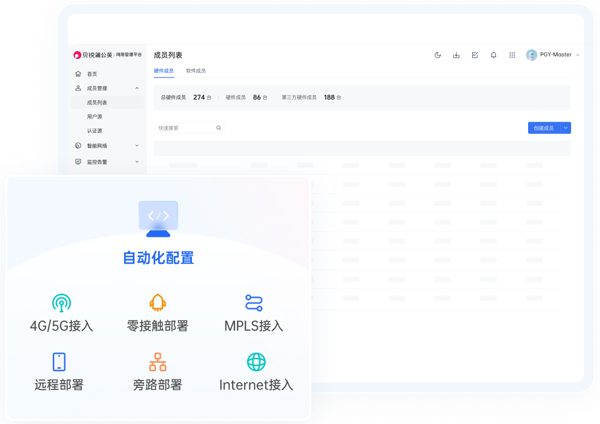600x424 pixels.
Task: Collapse the 成员管理 sidebar section
Action: click(x=137, y=88)
